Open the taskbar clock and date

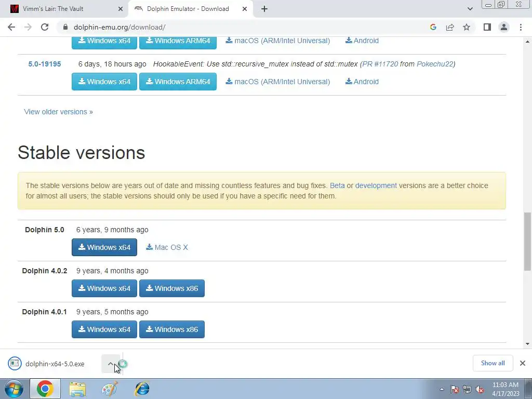pos(506,389)
